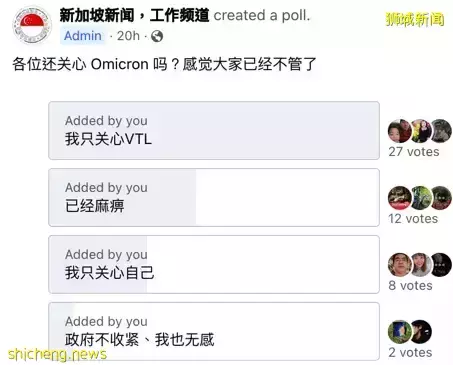Viewport: 453px width, 365px height.
Task: Click the Admin badge
Action: click(x=83, y=36)
